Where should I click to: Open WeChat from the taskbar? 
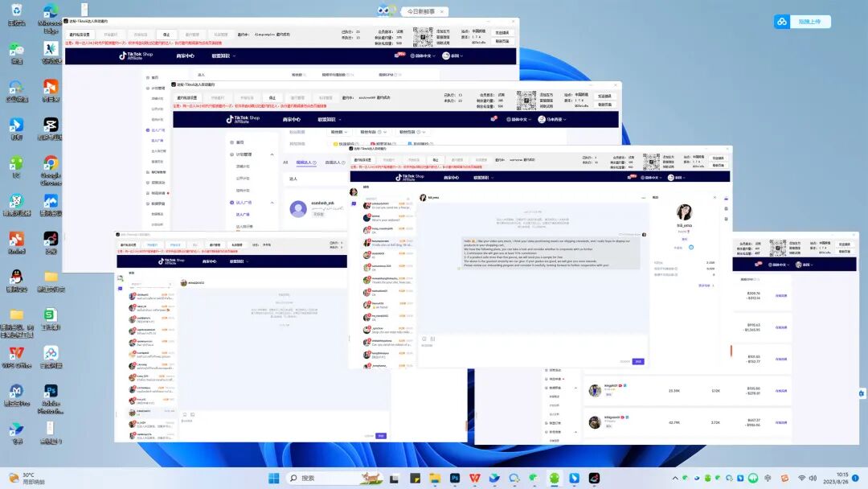tap(534, 478)
